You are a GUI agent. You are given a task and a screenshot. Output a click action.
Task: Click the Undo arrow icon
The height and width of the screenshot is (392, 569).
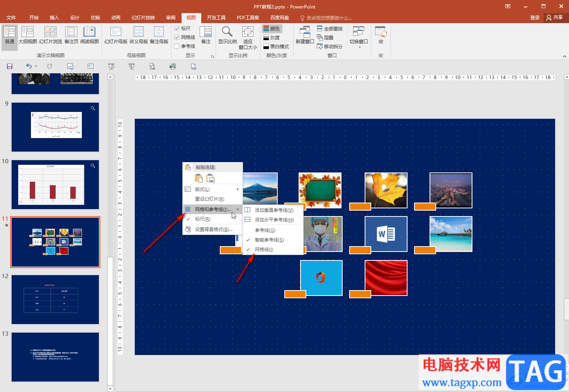(x=29, y=66)
